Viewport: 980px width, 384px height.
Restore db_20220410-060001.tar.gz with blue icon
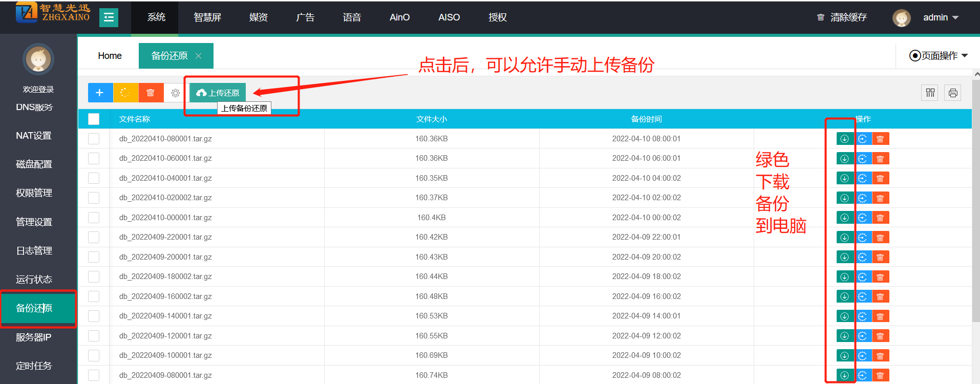coord(862,159)
